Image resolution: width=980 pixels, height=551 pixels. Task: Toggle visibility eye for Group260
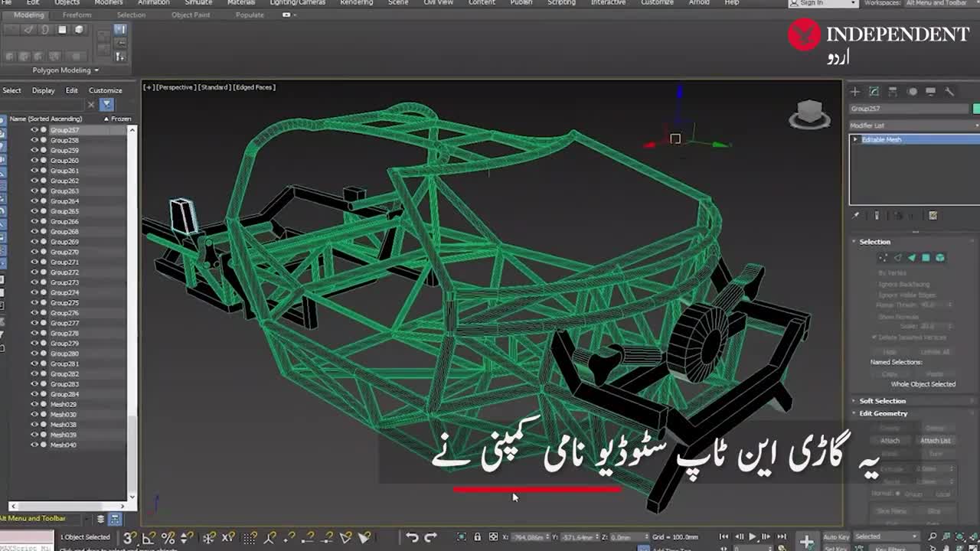coord(34,161)
